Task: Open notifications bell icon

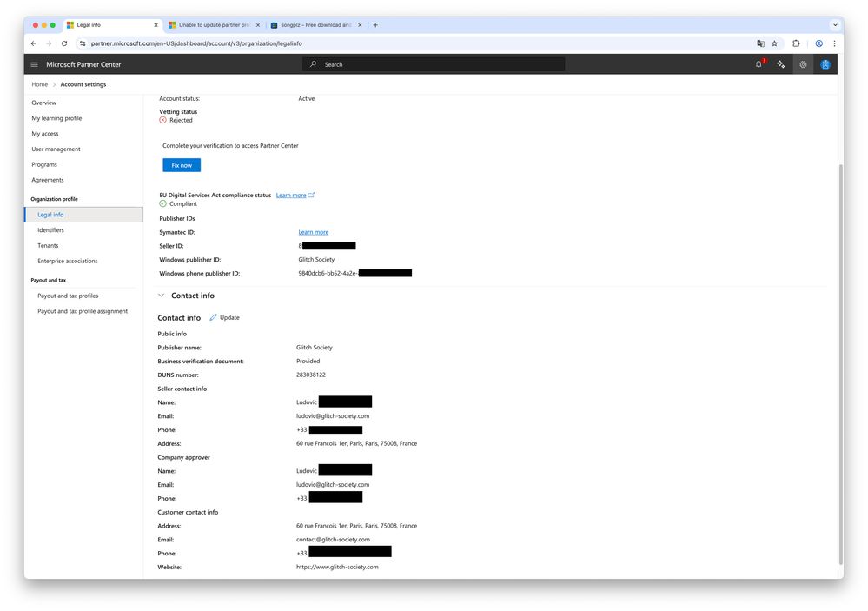Action: point(759,64)
